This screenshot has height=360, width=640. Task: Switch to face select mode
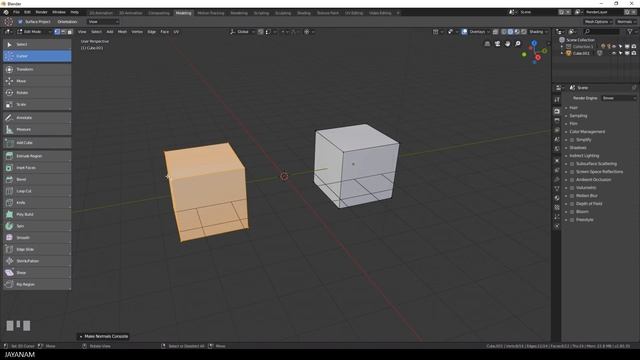[70, 32]
